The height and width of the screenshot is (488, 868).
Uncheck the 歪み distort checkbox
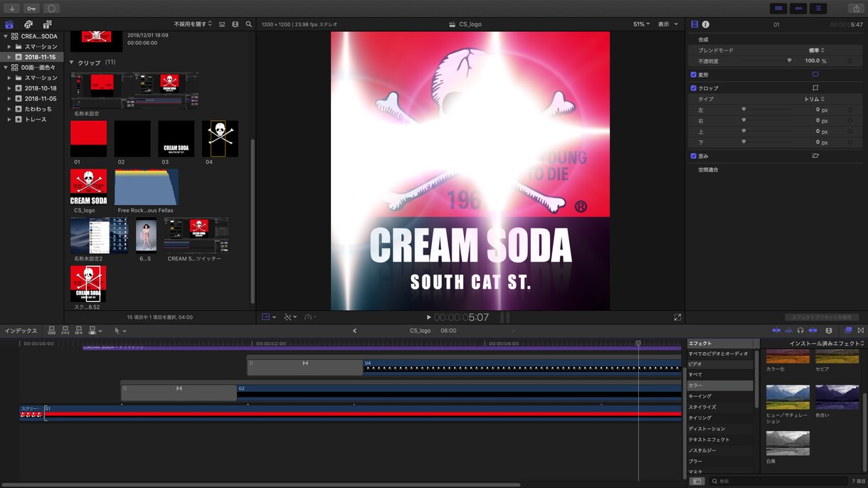[x=694, y=156]
